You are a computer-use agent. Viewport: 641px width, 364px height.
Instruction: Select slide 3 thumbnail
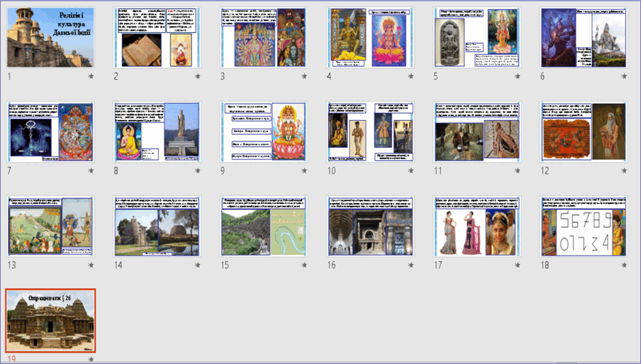point(264,37)
